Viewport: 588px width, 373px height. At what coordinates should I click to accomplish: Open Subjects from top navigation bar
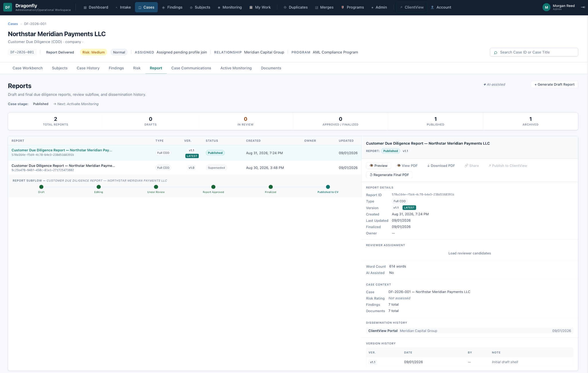200,7
